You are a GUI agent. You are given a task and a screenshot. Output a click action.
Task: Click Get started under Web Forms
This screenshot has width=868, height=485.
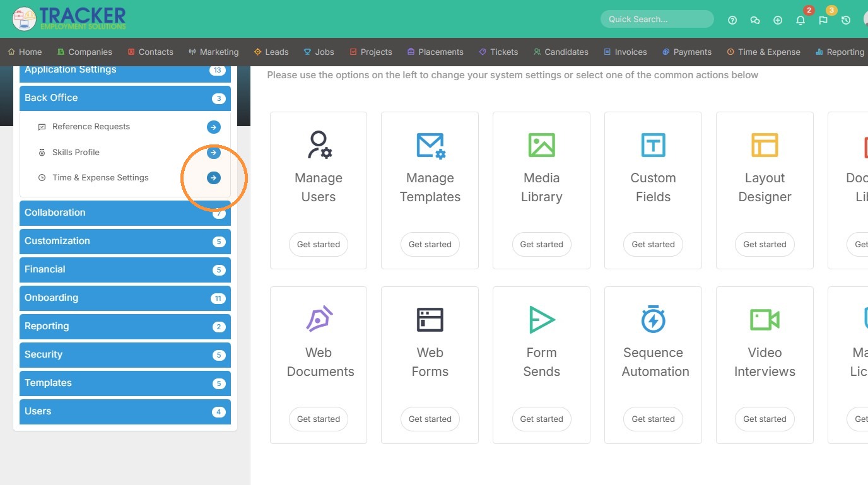click(430, 419)
